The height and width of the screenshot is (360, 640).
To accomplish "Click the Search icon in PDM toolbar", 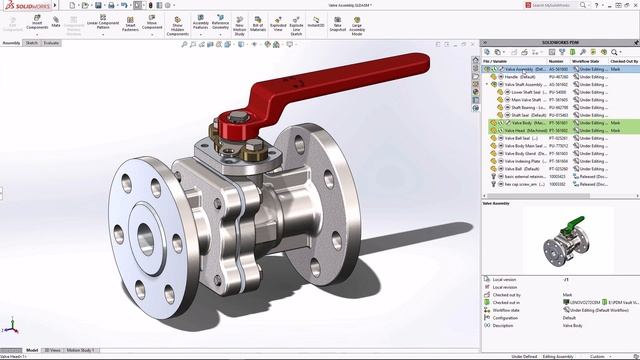I will (614, 52).
